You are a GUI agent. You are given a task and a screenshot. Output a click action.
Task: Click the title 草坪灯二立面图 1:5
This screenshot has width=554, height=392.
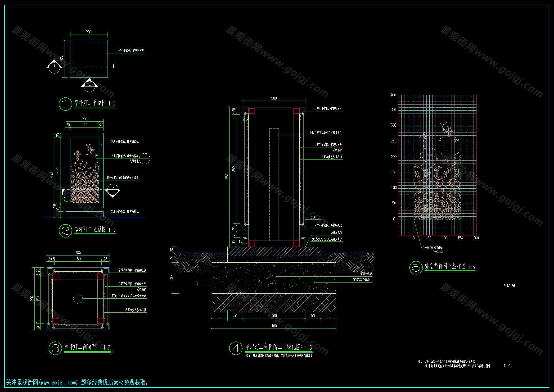pyautogui.click(x=95, y=230)
